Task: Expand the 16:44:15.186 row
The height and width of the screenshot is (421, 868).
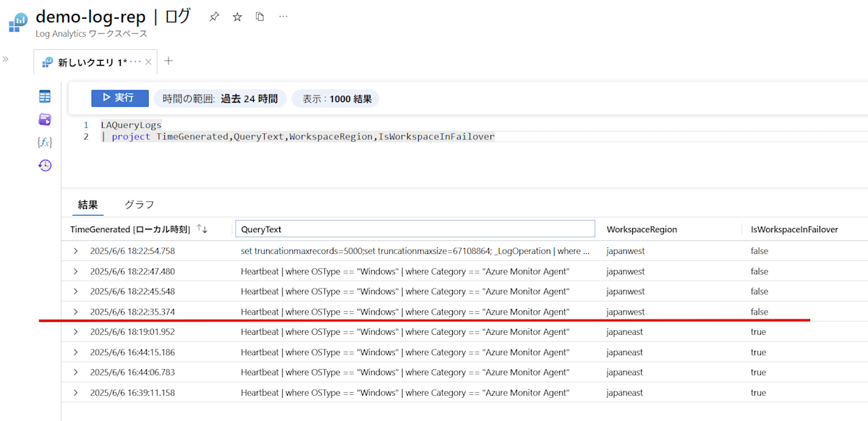Action: point(75,352)
